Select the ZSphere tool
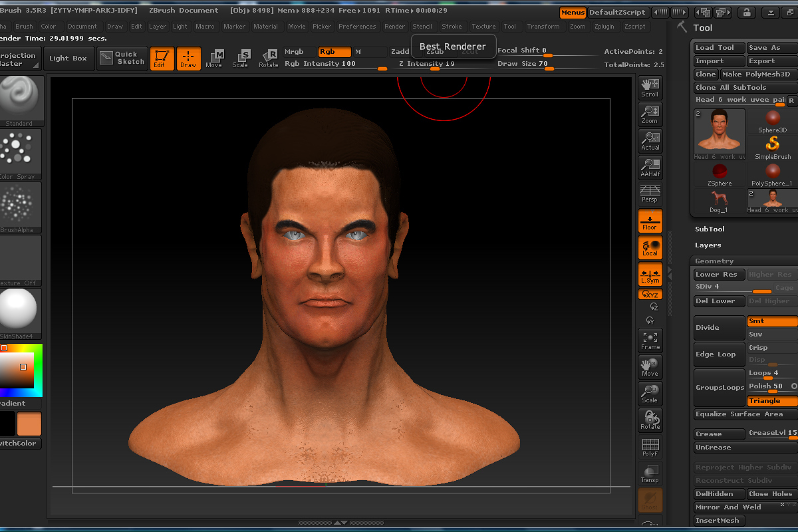Image resolution: width=798 pixels, height=532 pixels. (x=720, y=175)
